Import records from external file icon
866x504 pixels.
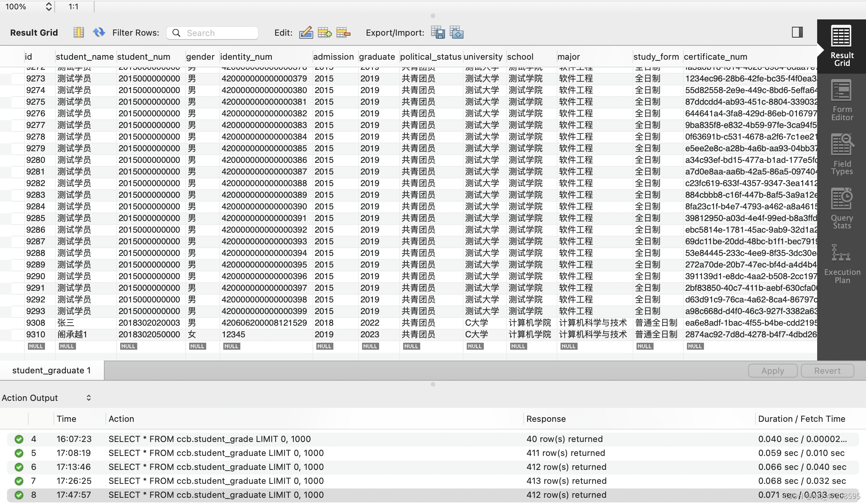tap(457, 33)
